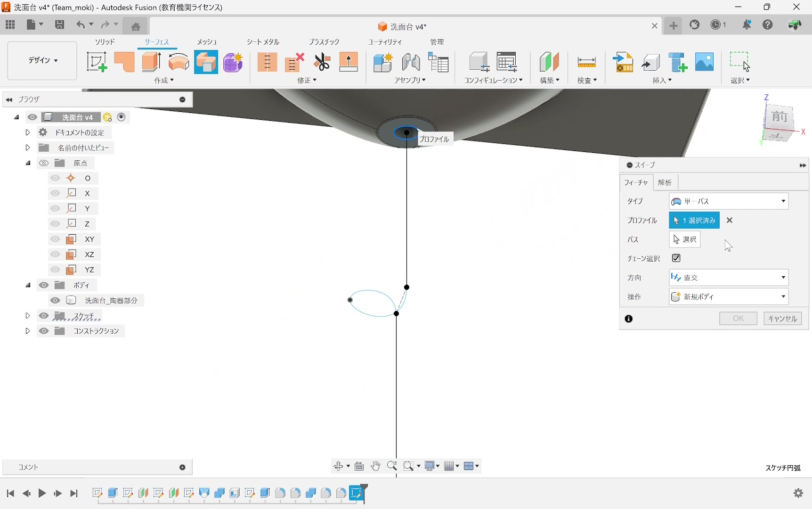Hide the コンストラクション folder
The image size is (812, 509).
[44, 331]
